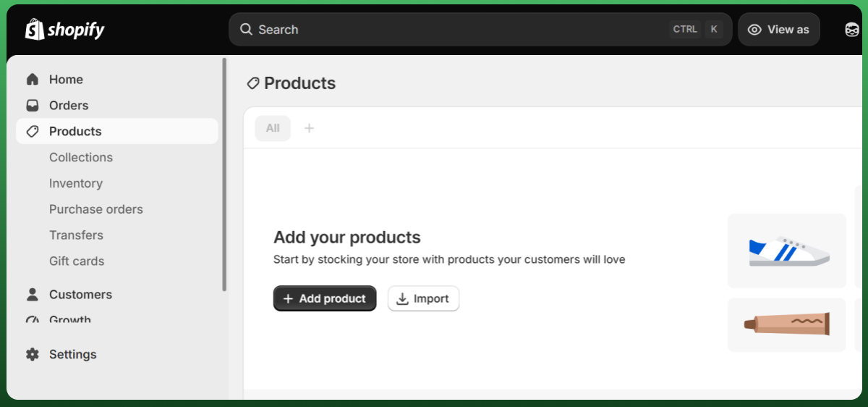Open the Home page

coord(116,79)
